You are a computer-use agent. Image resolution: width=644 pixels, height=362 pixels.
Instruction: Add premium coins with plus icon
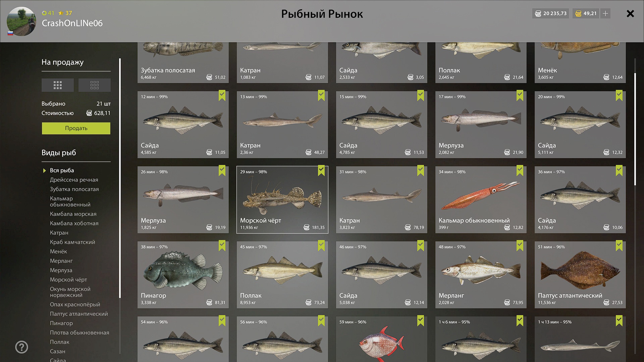point(605,13)
